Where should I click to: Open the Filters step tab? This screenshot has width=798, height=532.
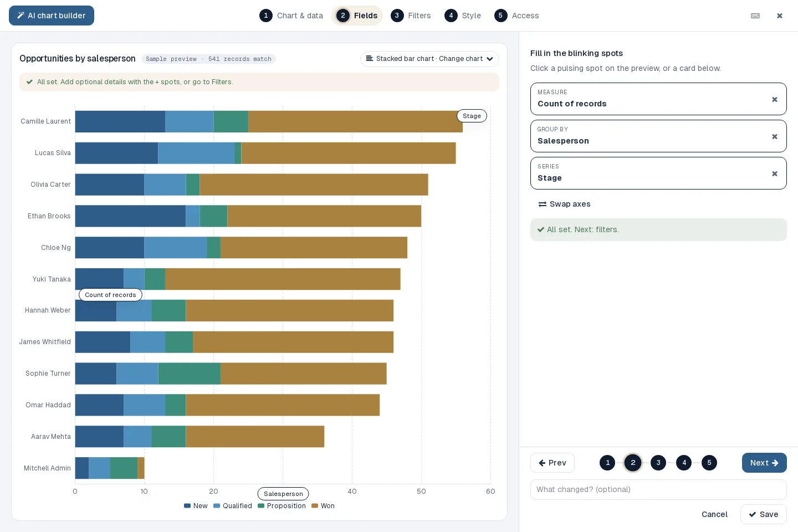(411, 16)
